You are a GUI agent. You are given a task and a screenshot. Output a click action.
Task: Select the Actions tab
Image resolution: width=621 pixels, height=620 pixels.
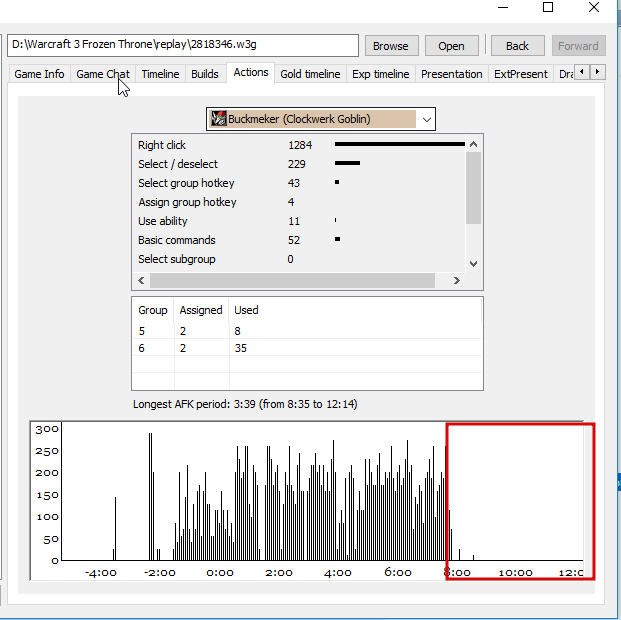pyautogui.click(x=251, y=72)
